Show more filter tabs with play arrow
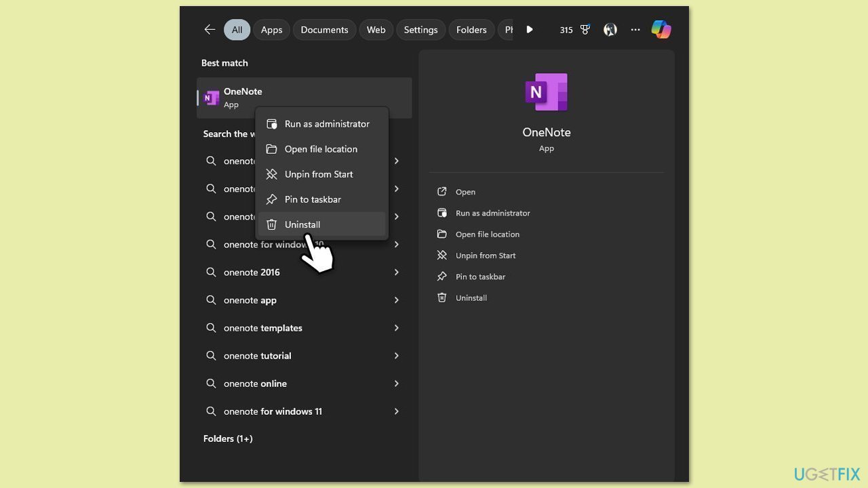The height and width of the screenshot is (488, 868). click(x=530, y=30)
